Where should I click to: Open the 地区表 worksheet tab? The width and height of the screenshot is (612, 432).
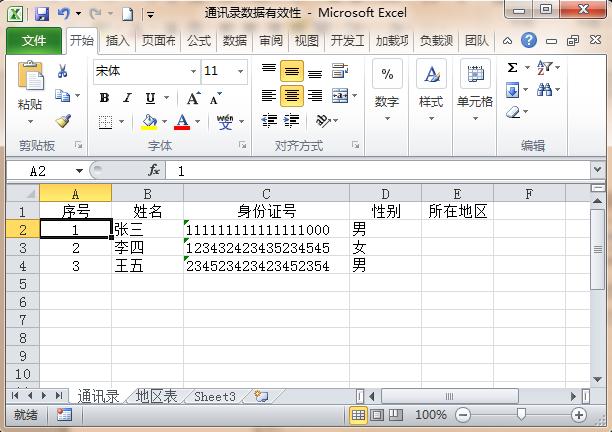pos(156,397)
